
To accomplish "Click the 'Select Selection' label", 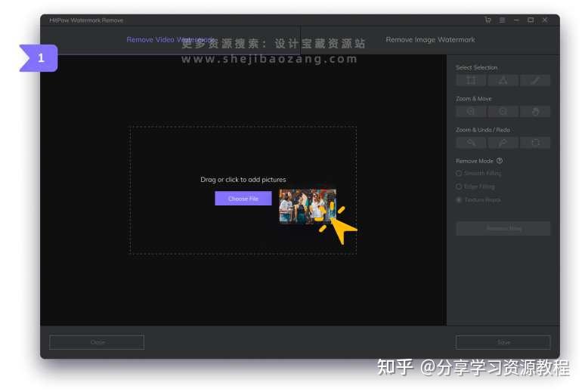I will tap(476, 67).
